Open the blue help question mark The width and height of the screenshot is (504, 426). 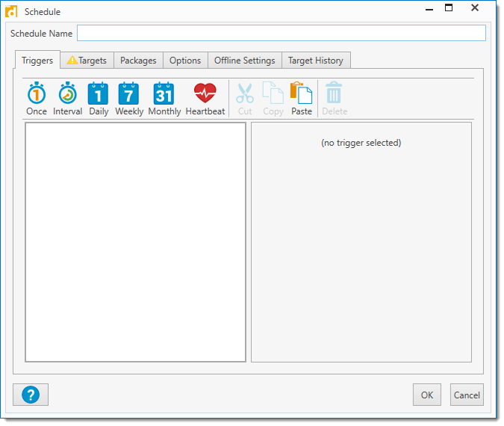pos(31,395)
